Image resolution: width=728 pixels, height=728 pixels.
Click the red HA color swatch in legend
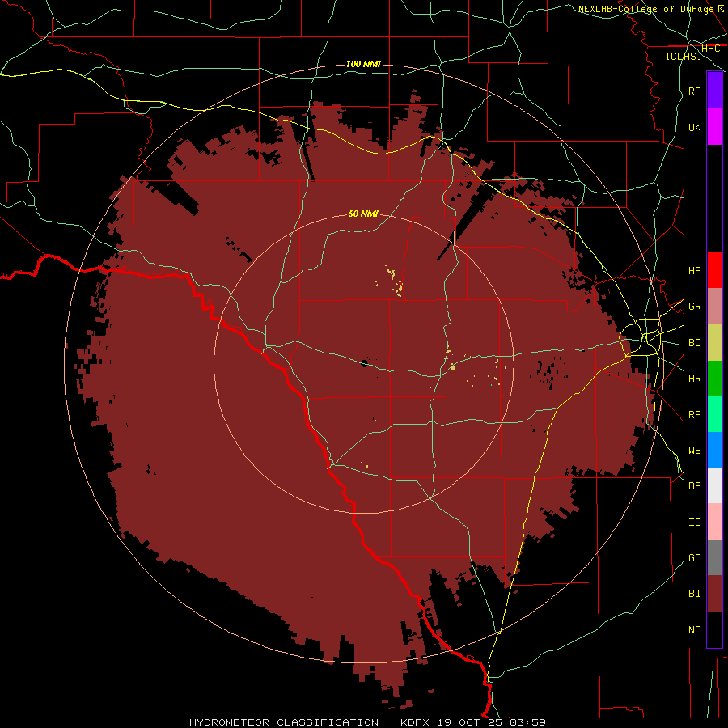coord(714,270)
